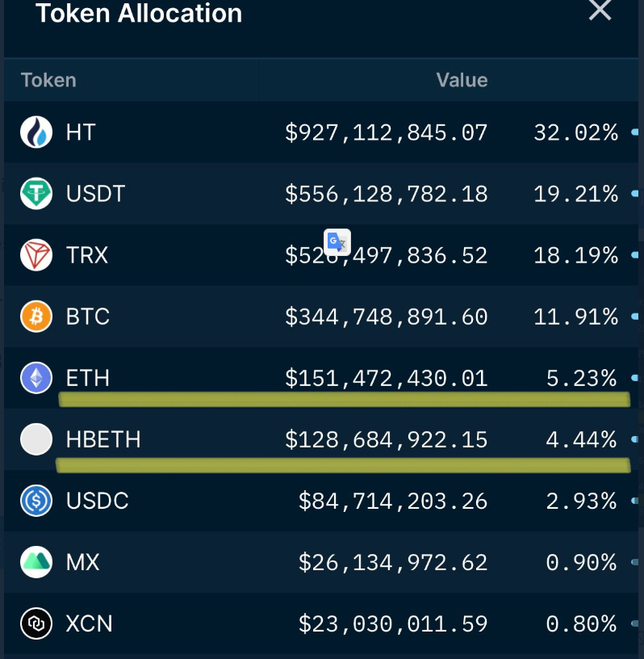The width and height of the screenshot is (644, 659).
Task: Sort by the Token column header
Action: [48, 80]
